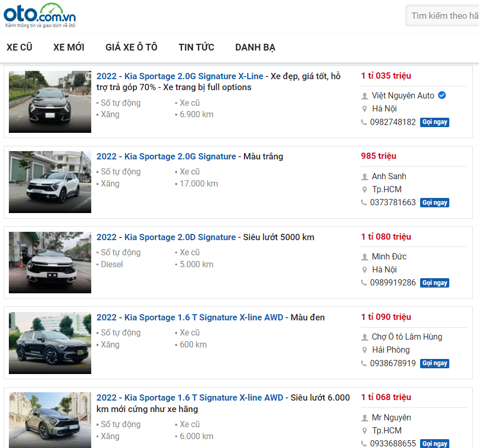
Task: Click the Hải Phòng location text
Action: click(391, 350)
